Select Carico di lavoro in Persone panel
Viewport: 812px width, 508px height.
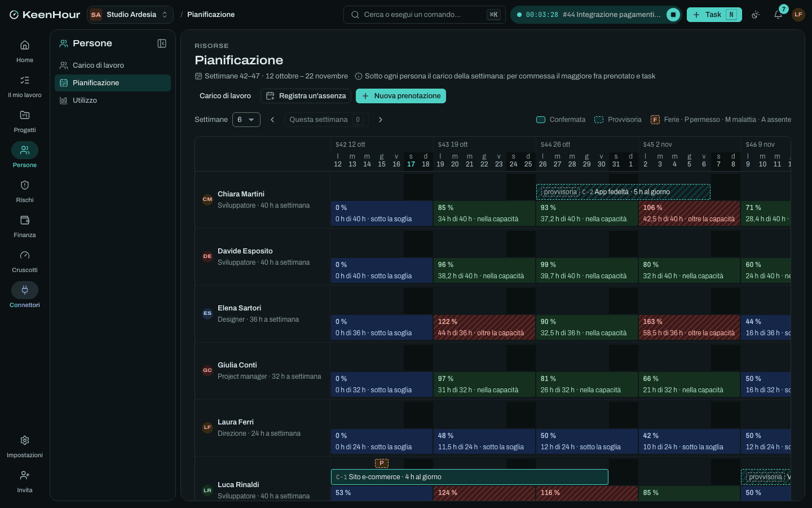[113, 65]
